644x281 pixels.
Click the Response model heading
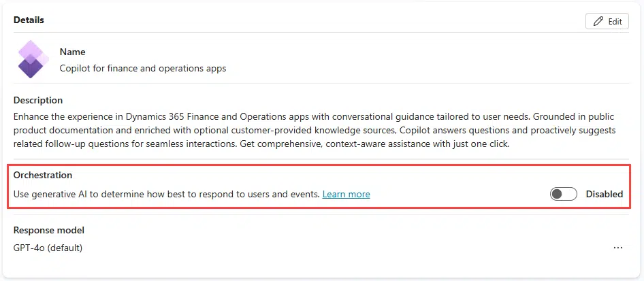[49, 230]
